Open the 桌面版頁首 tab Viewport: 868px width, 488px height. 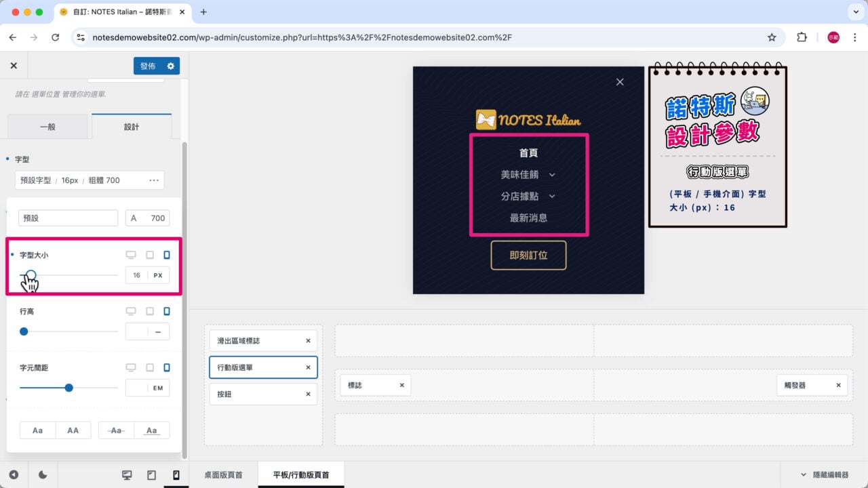[223, 474]
